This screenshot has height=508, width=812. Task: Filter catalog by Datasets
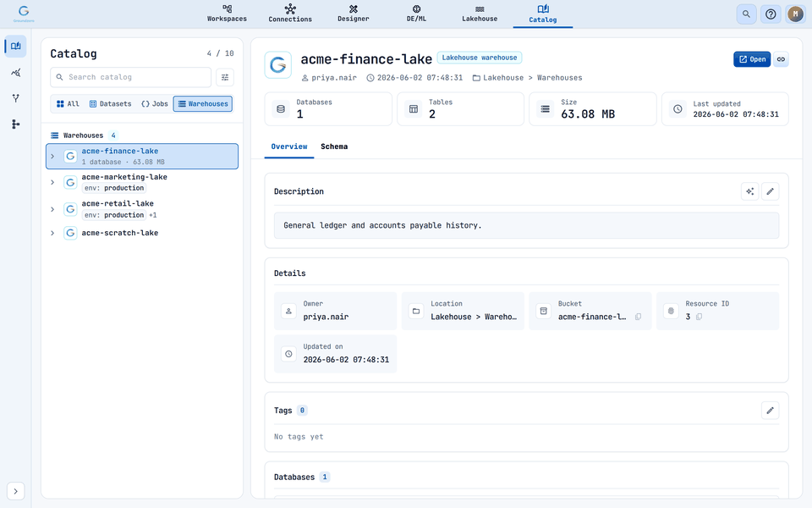(110, 104)
